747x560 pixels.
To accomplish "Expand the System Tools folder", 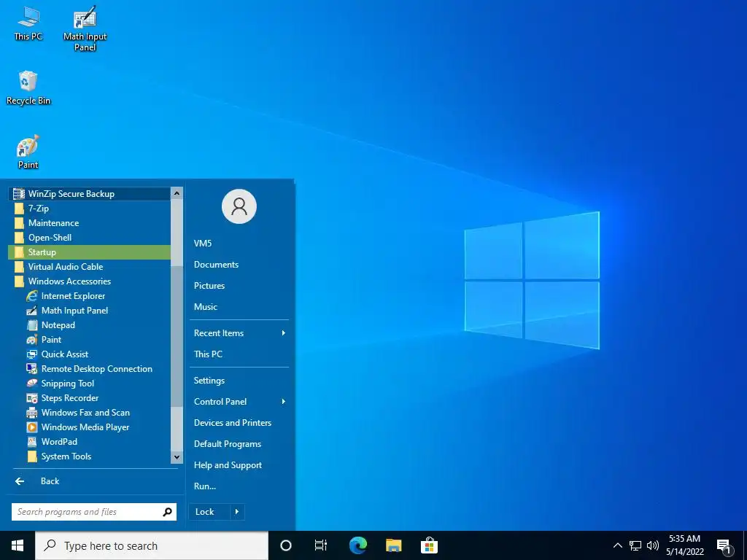I will tap(89, 456).
